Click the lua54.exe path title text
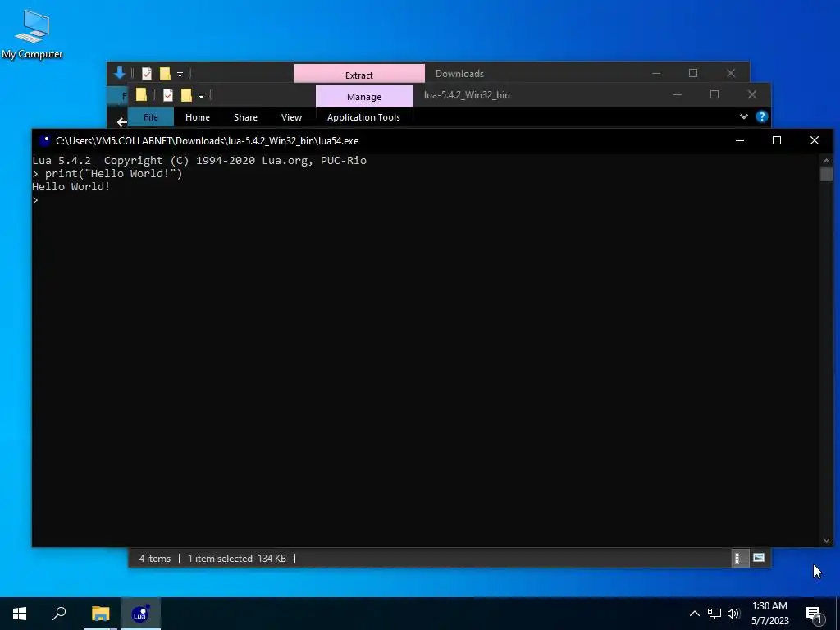Image resolution: width=840 pixels, height=630 pixels. [208, 141]
